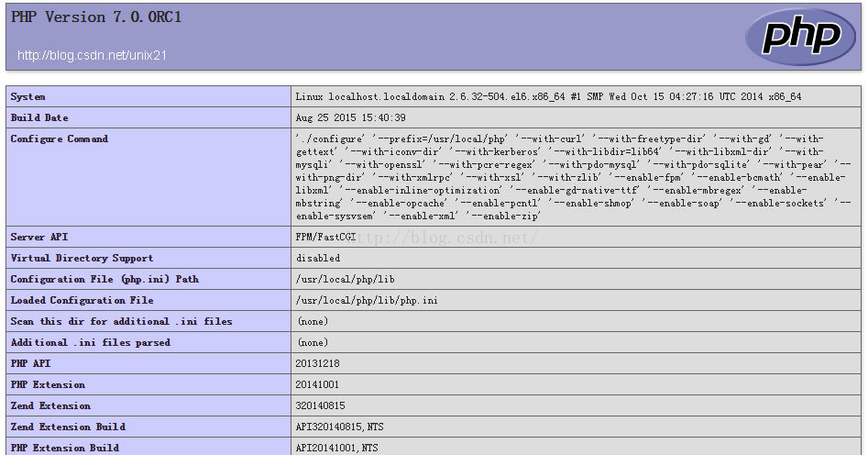
Task: Click the 'Virtual Directory Support' label
Action: point(82,258)
